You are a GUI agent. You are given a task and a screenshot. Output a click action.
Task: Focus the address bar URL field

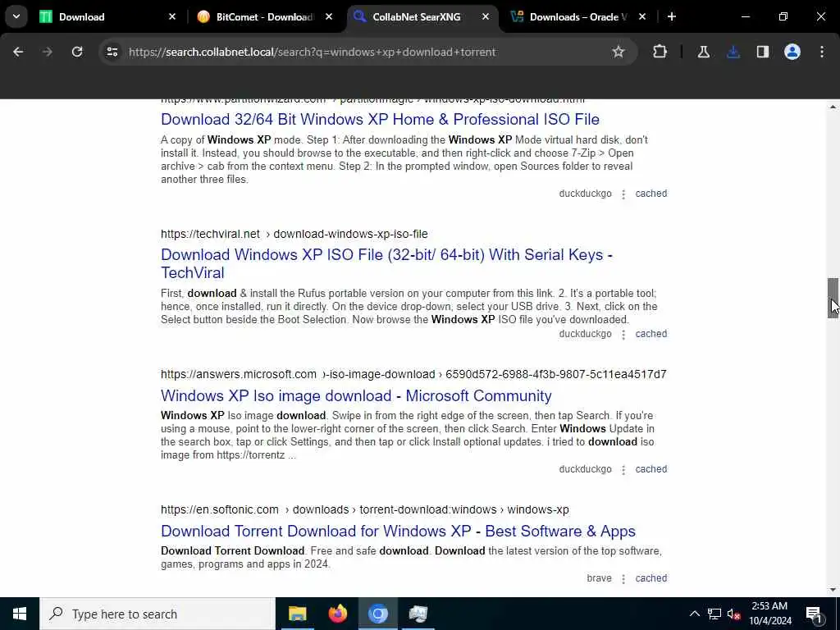(x=312, y=52)
